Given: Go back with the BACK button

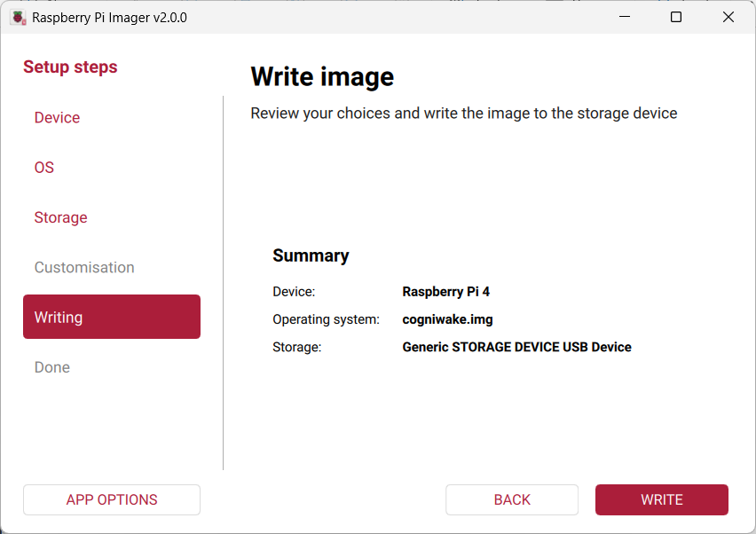Looking at the screenshot, I should coord(512,499).
